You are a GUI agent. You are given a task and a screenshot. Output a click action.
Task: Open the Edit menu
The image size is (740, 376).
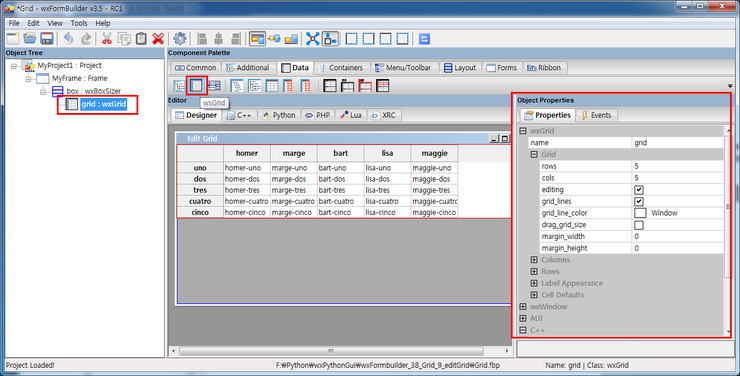point(33,23)
